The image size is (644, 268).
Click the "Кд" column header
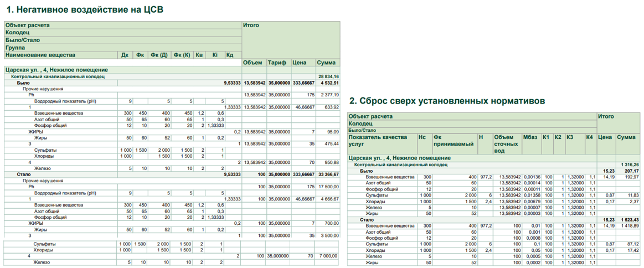tap(230, 55)
